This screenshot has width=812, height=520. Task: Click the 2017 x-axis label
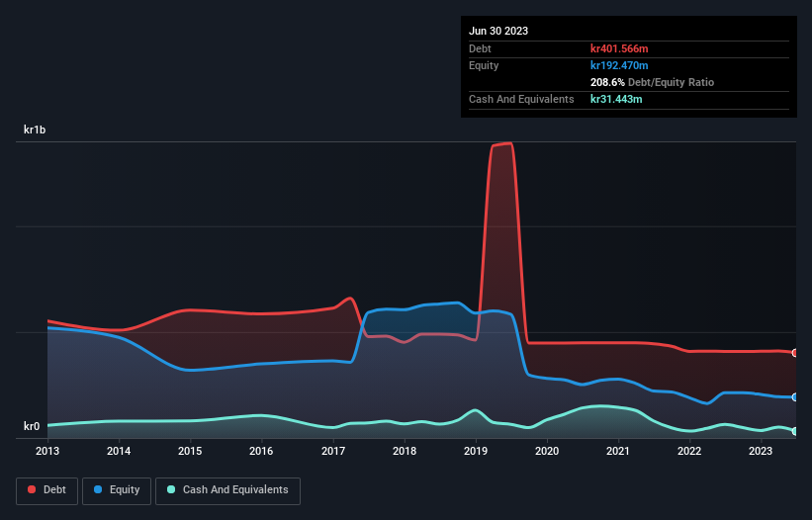[333, 451]
